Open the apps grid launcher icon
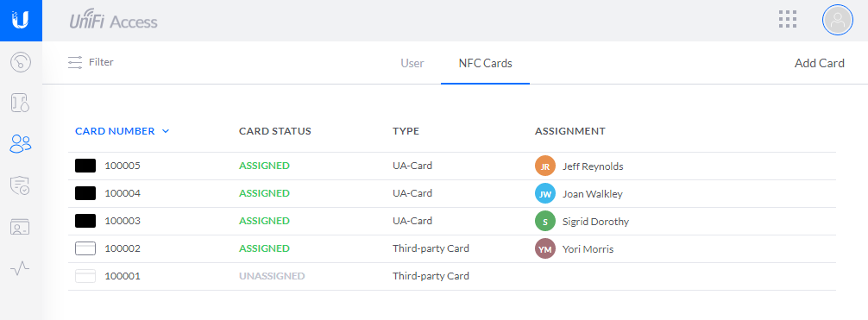Image resolution: width=868 pixels, height=320 pixels. [787, 19]
